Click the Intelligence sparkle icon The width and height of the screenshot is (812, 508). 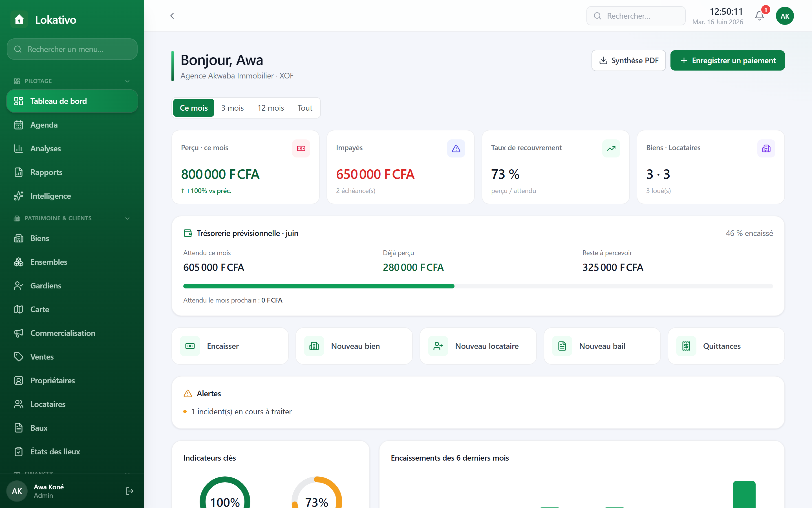18,196
